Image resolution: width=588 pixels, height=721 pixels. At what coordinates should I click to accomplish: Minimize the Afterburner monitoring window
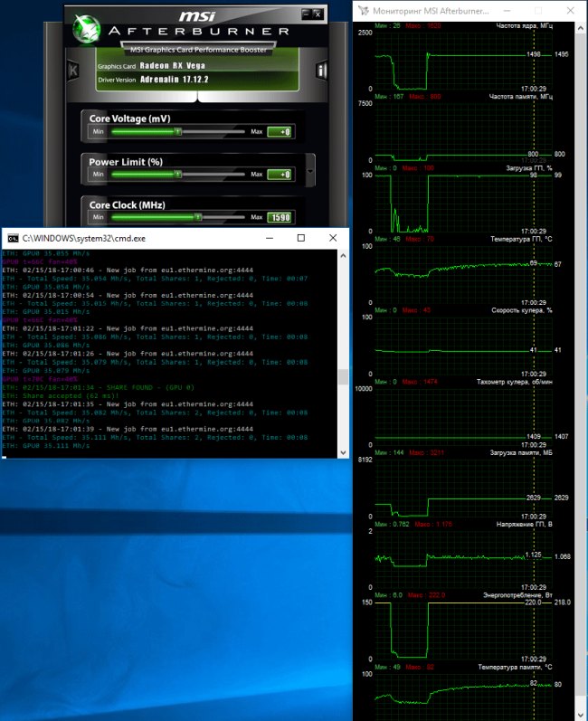(507, 11)
